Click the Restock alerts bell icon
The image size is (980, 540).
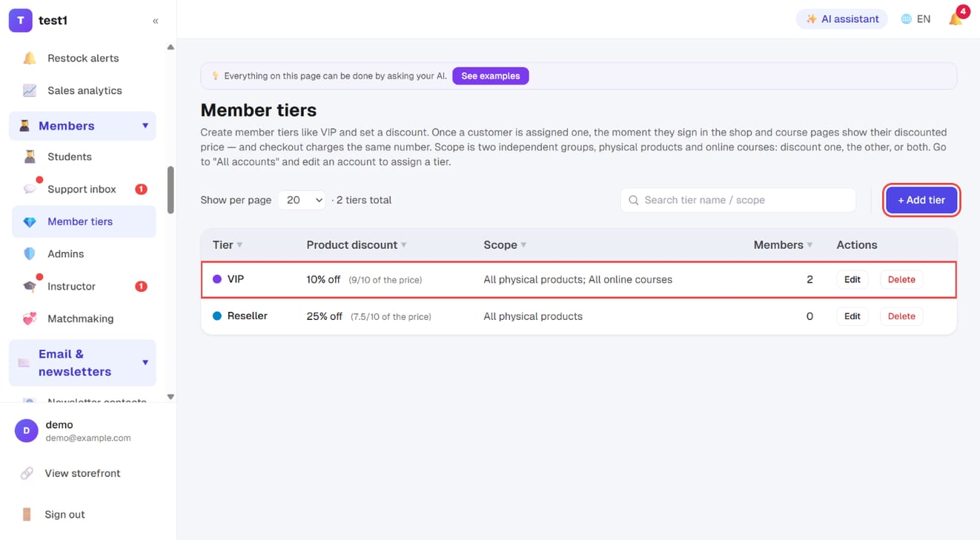click(30, 59)
